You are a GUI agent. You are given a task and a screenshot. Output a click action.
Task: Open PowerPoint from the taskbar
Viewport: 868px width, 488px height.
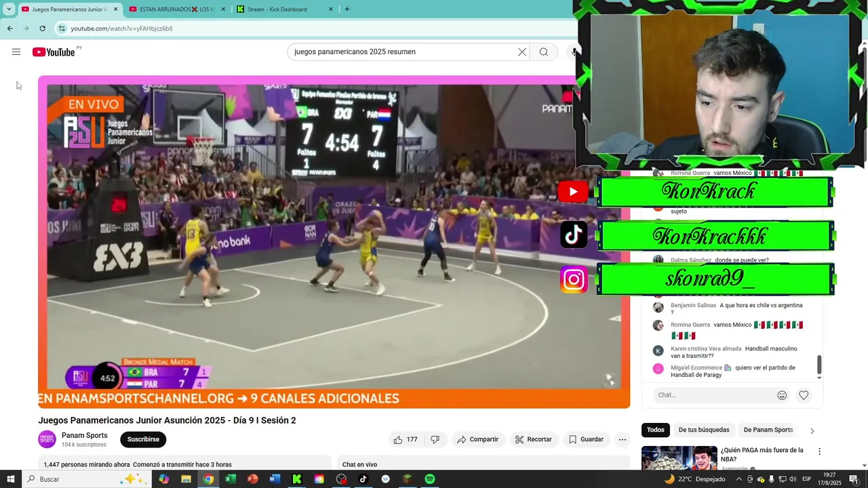coord(252,479)
